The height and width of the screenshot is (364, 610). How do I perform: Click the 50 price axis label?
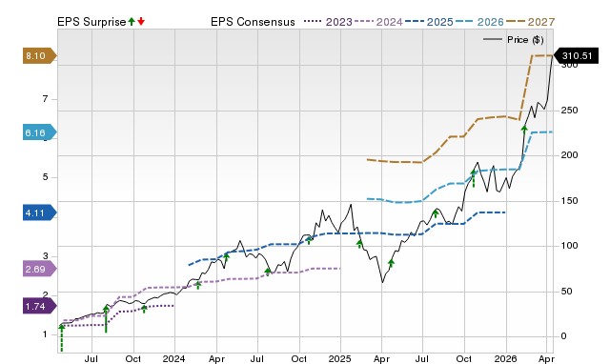tap(566, 292)
